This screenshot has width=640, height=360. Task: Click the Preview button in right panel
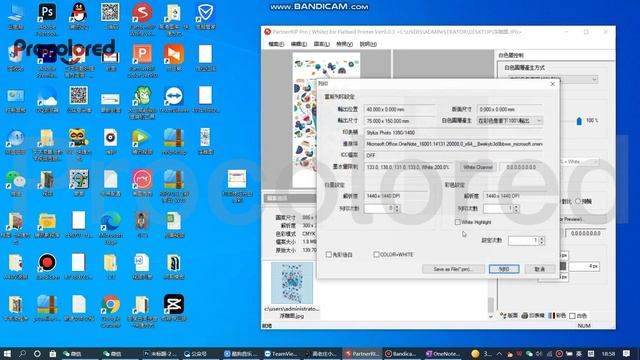click(x=582, y=220)
